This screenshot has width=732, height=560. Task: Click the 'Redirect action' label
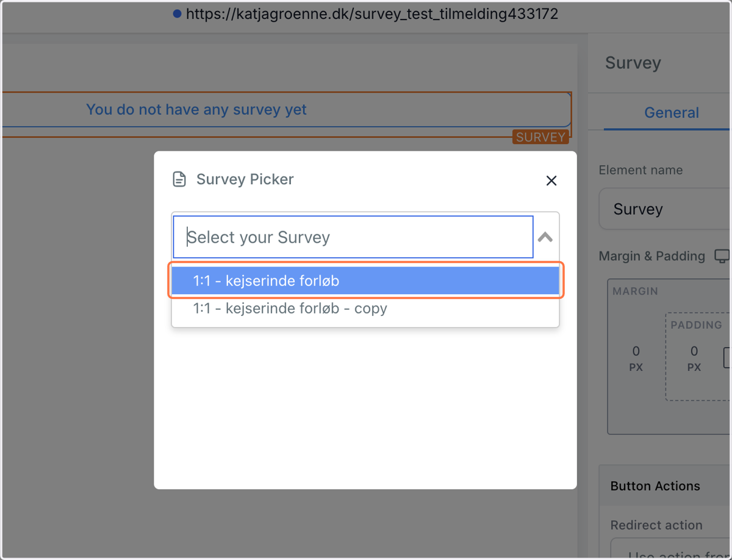[x=656, y=525]
